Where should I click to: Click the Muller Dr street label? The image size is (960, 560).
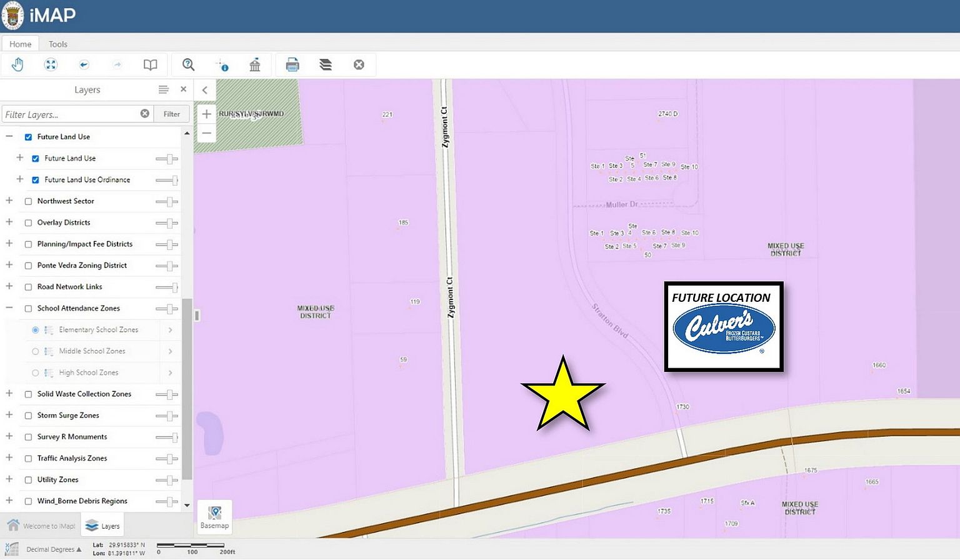(x=622, y=204)
